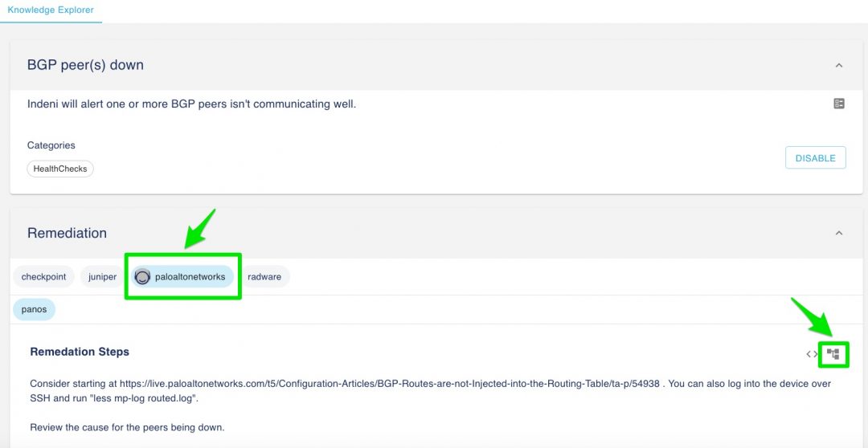The height and width of the screenshot is (448, 868).
Task: Collapse the BGP peer(s) down panel
Action: pyautogui.click(x=839, y=65)
